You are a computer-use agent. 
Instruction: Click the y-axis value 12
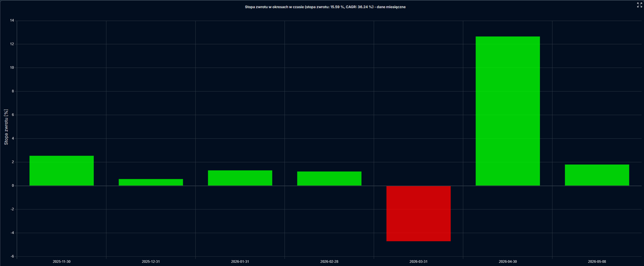12,44
